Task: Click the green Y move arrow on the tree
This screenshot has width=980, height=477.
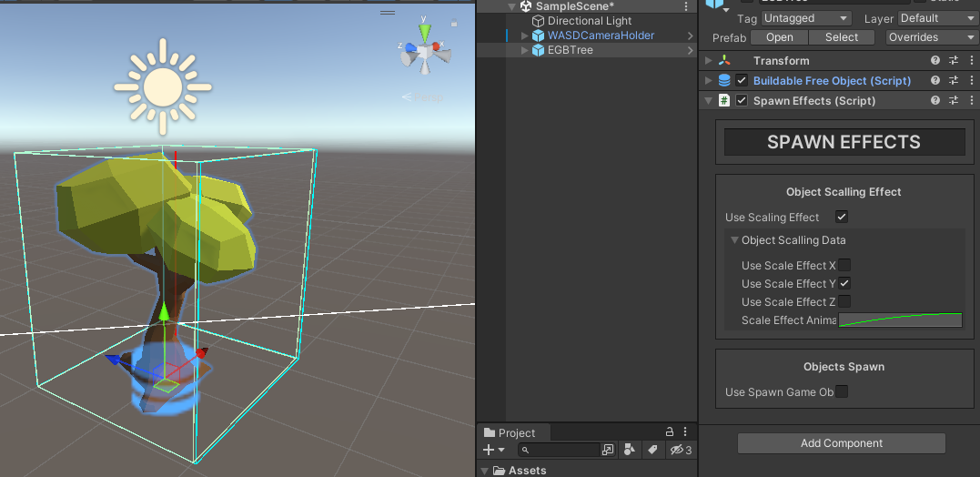Action: click(163, 312)
